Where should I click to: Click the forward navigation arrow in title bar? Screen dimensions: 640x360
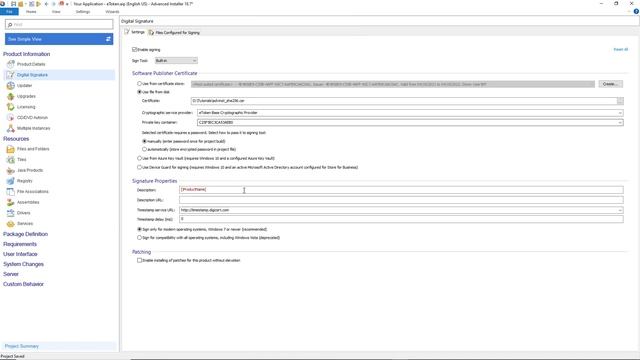click(x=53, y=4)
